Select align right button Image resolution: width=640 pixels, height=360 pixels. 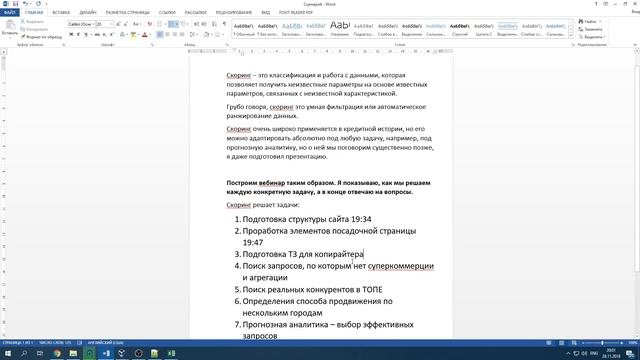[x=174, y=34]
